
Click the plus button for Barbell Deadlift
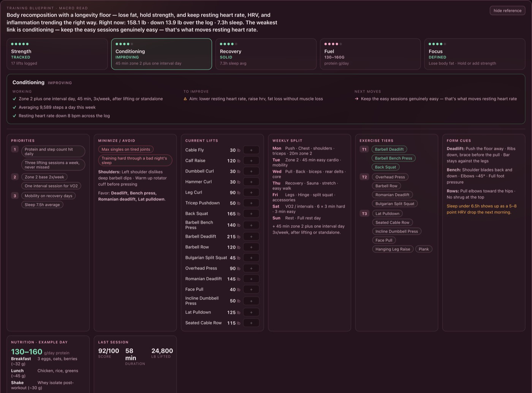pos(251,236)
